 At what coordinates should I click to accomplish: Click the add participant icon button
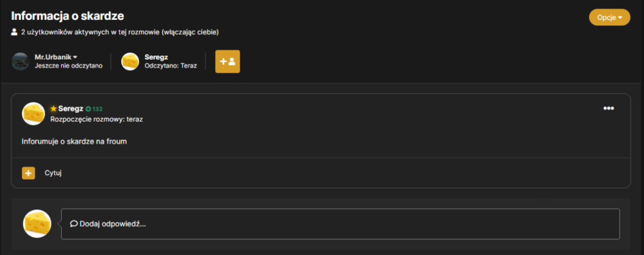click(x=227, y=62)
